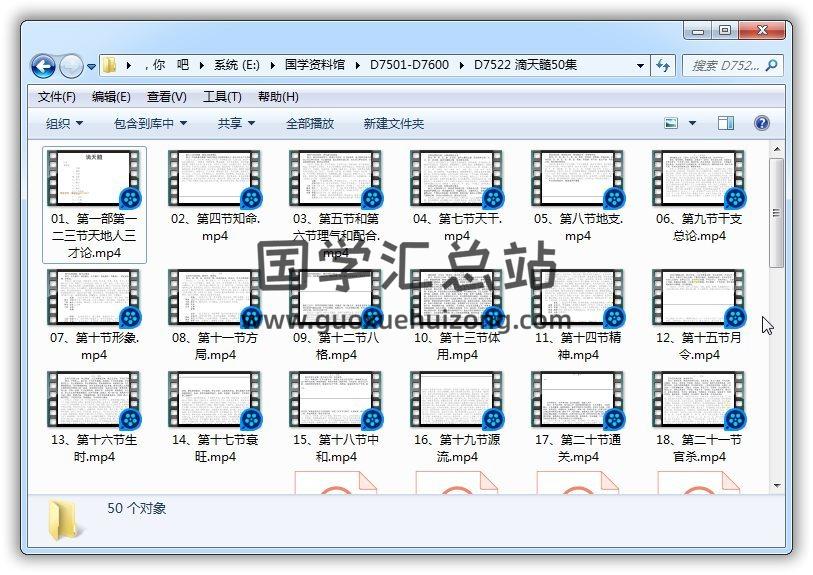The height and width of the screenshot is (575, 813).
Task: Click 国学资料馆 in the address path
Action: point(314,65)
